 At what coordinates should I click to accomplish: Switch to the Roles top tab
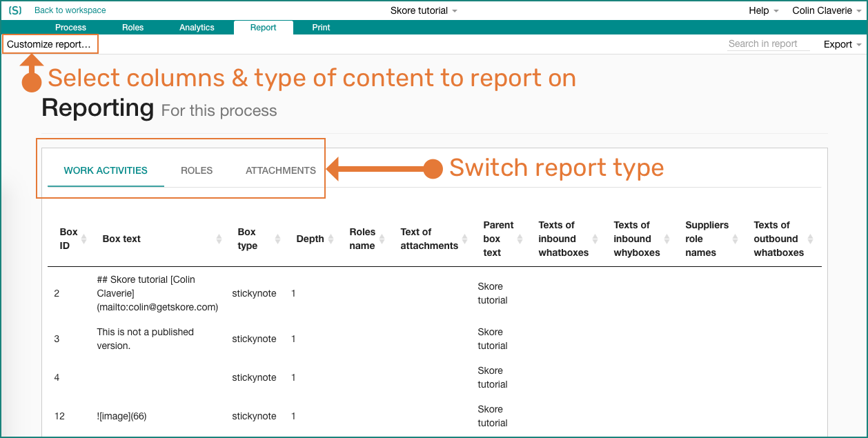coord(133,28)
